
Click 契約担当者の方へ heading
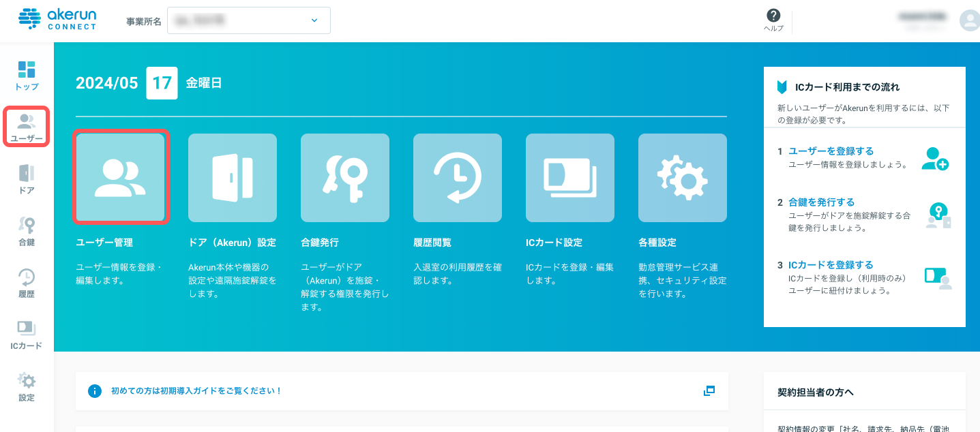point(816,392)
